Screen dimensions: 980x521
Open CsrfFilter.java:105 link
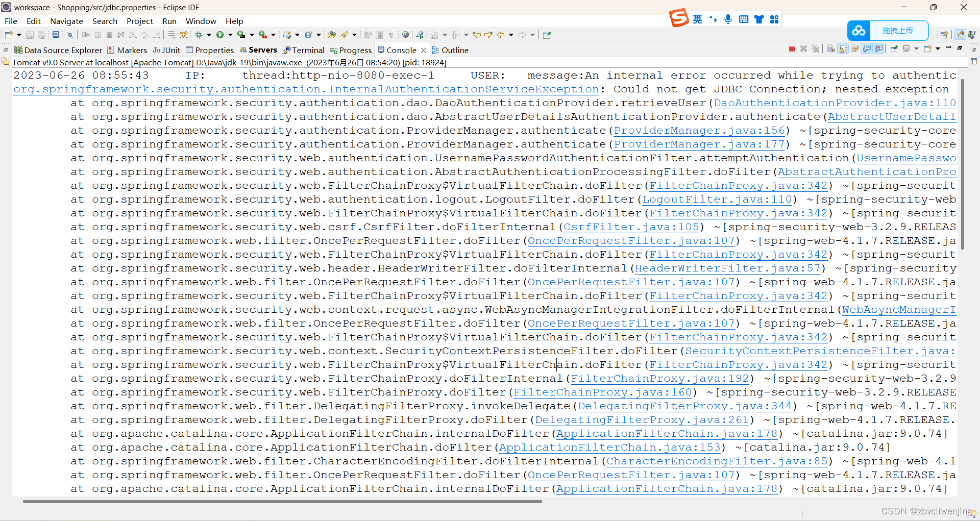[631, 227]
